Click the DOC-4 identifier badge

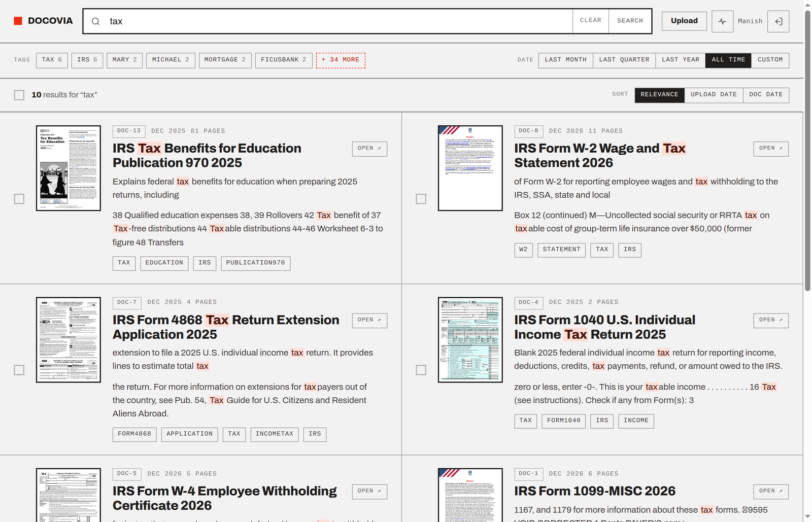pyautogui.click(x=529, y=302)
